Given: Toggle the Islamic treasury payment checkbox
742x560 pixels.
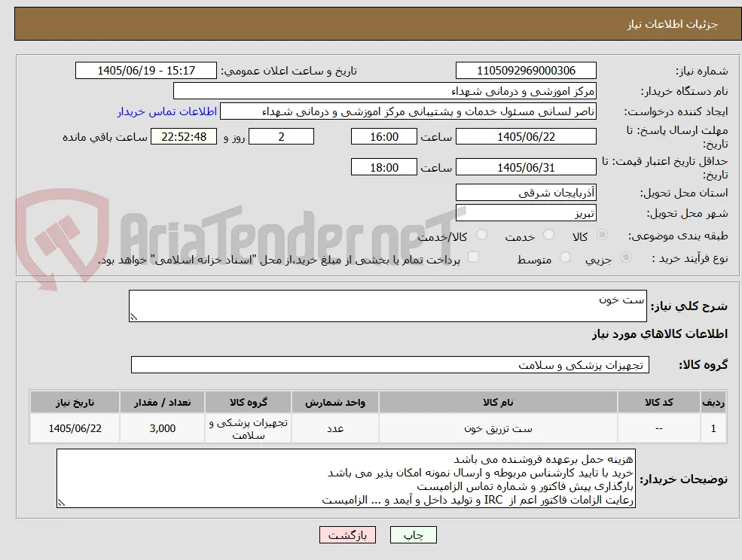Looking at the screenshot, I should [x=473, y=257].
